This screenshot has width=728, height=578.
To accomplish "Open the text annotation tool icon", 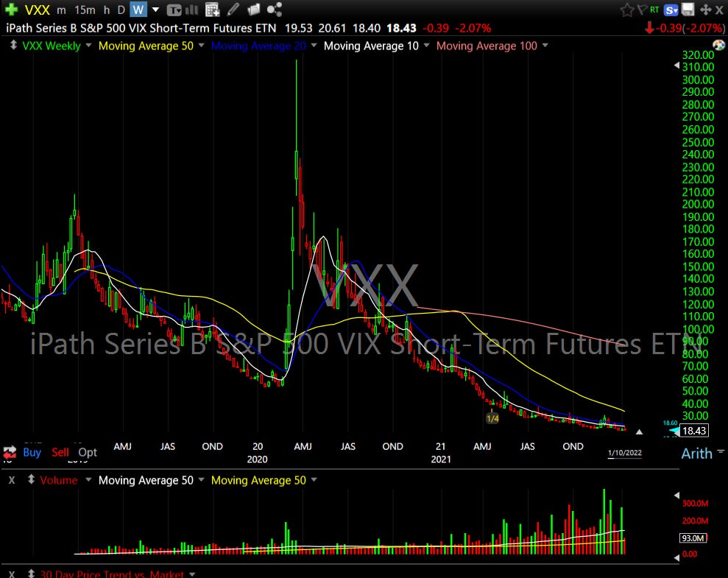I will coord(174,10).
